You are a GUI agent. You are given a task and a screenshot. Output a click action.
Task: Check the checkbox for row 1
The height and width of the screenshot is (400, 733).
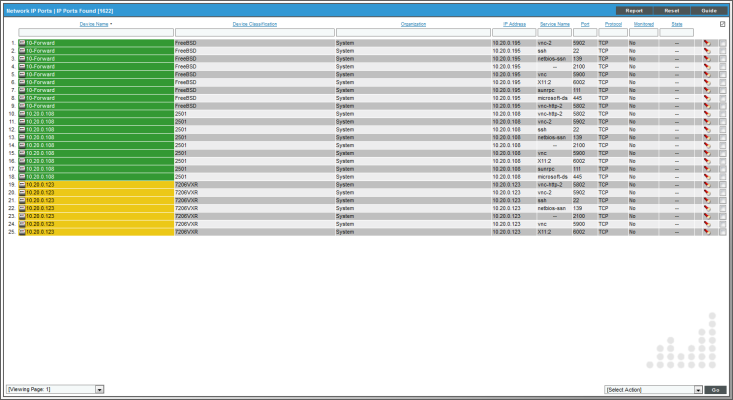tap(723, 43)
